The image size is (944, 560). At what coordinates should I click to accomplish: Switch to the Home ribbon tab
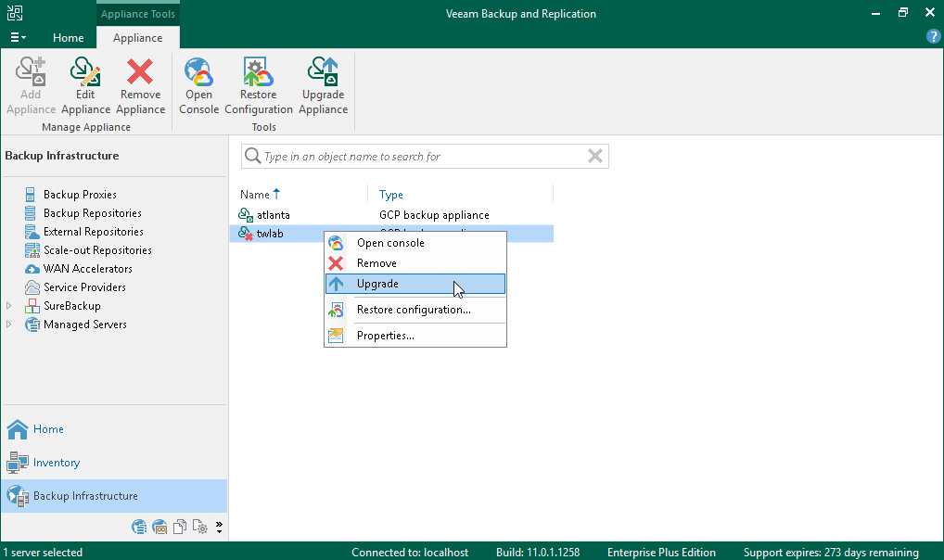point(68,37)
